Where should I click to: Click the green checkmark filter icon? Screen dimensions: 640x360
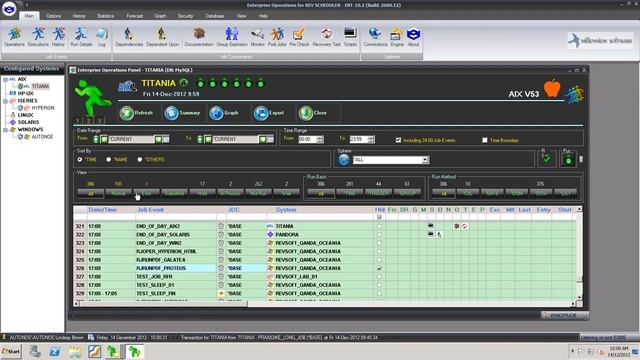pos(547,160)
